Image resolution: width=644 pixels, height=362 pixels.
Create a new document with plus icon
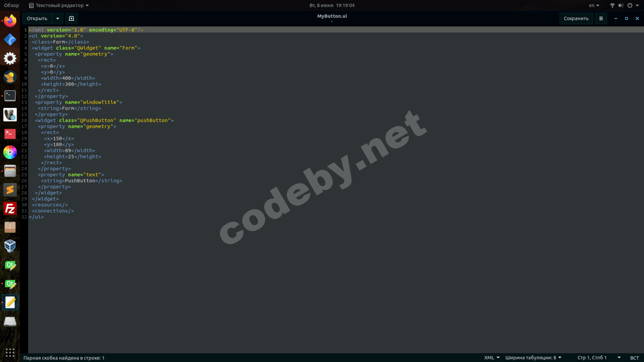click(72, 19)
